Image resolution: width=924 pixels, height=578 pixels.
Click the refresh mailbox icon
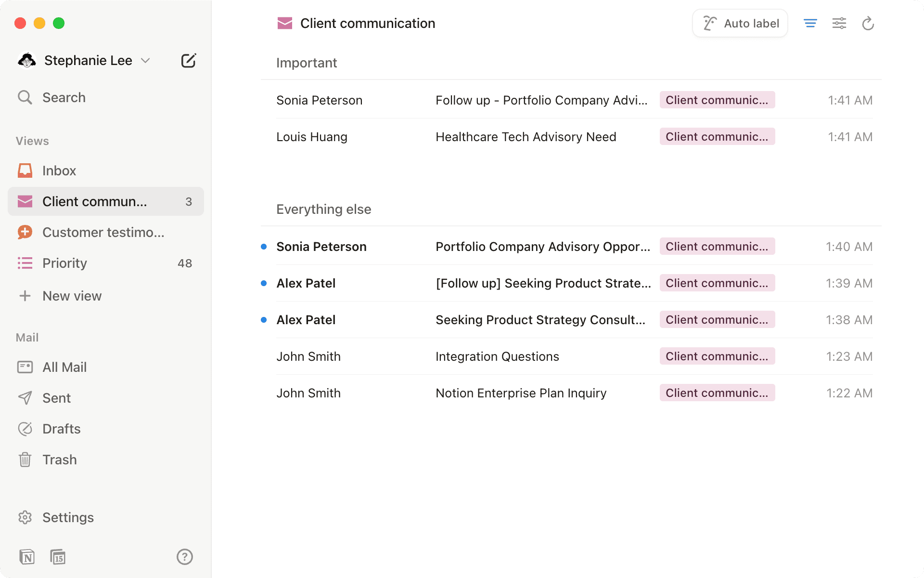[x=868, y=23]
